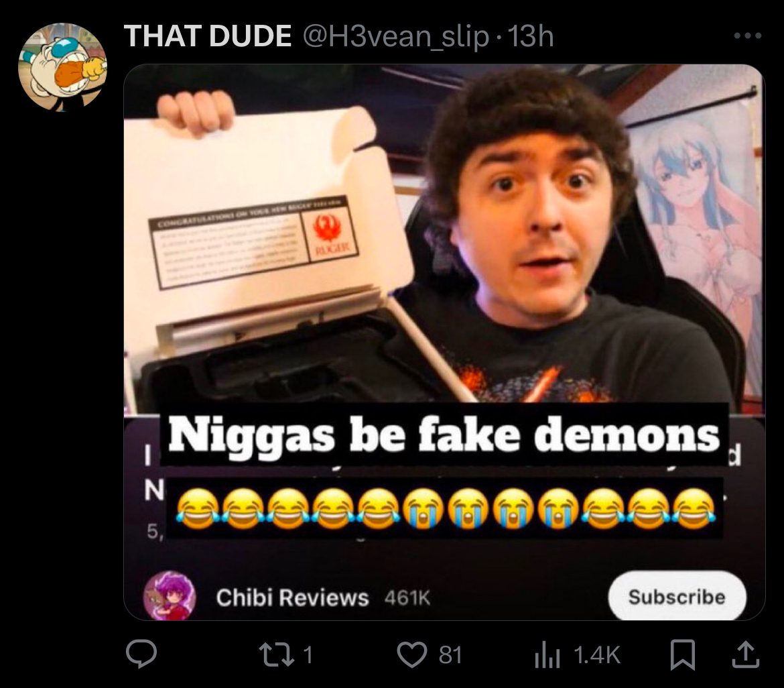Click the like count showing 81
784x688 pixels.
point(450,654)
